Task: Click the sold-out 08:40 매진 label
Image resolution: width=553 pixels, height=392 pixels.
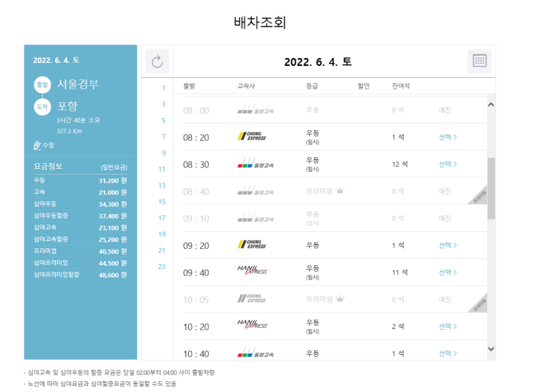Action: (x=445, y=191)
